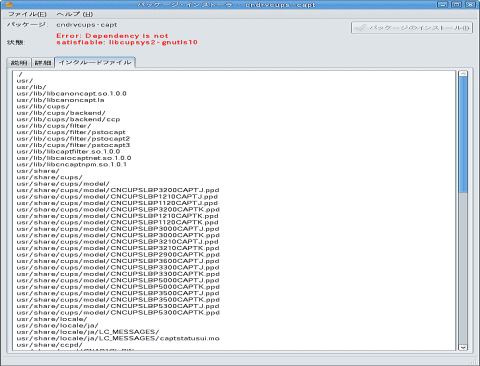The width and height of the screenshot is (480, 366).
Task: Click the row reading only usr/share/cups/model/
Action: click(x=63, y=184)
